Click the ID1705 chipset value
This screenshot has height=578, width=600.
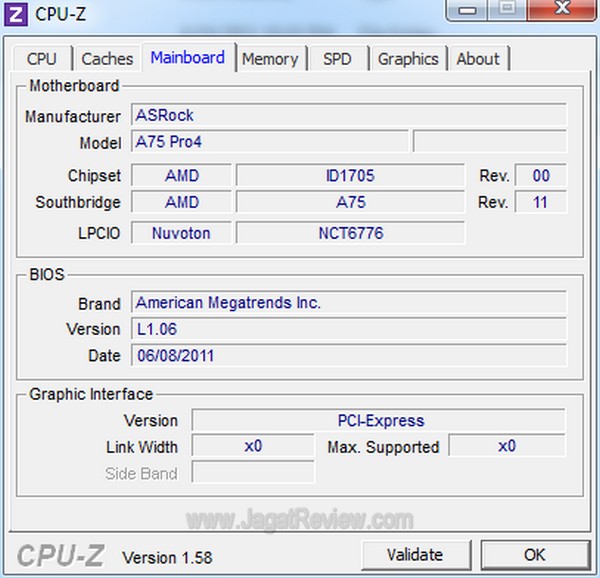coord(350,176)
